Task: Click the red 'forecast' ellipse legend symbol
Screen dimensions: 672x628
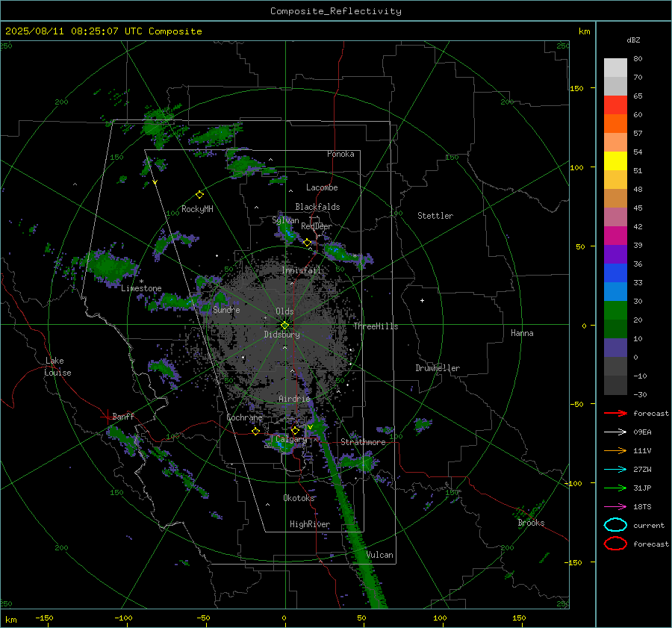Action: [x=615, y=544]
